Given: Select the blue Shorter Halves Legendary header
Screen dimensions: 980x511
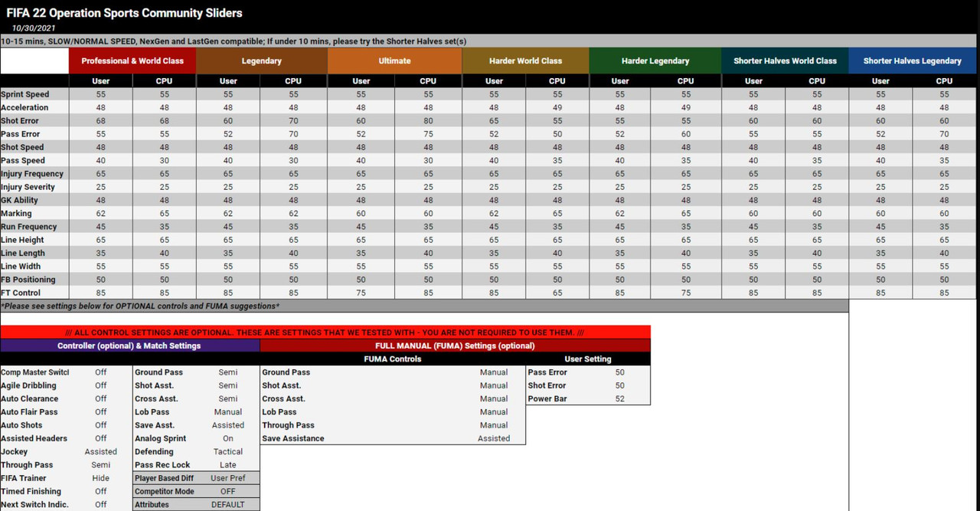Looking at the screenshot, I should (912, 61).
